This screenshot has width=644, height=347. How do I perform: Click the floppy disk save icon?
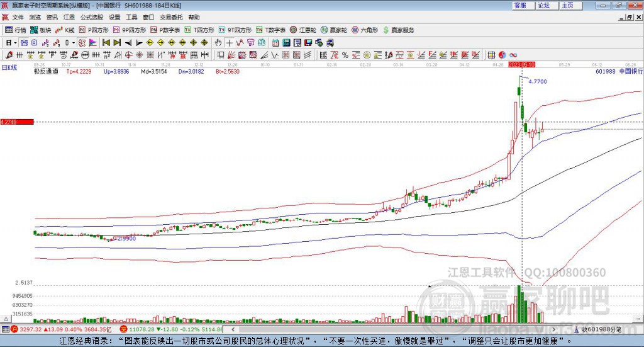(308, 43)
